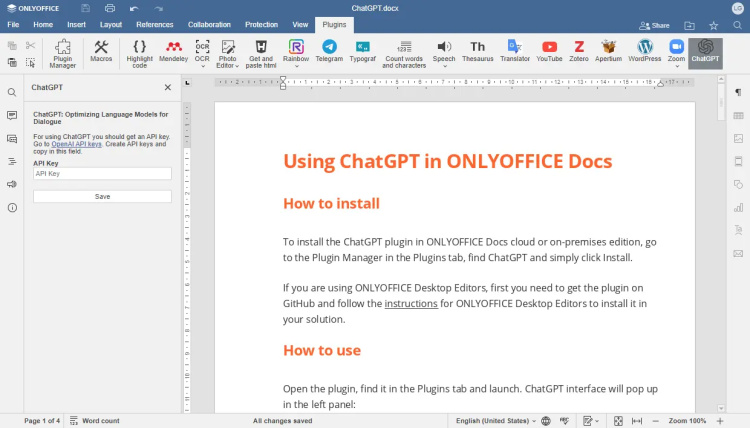Launch the Mendeley plugin
Viewport: 750px width, 428px height.
tap(173, 51)
